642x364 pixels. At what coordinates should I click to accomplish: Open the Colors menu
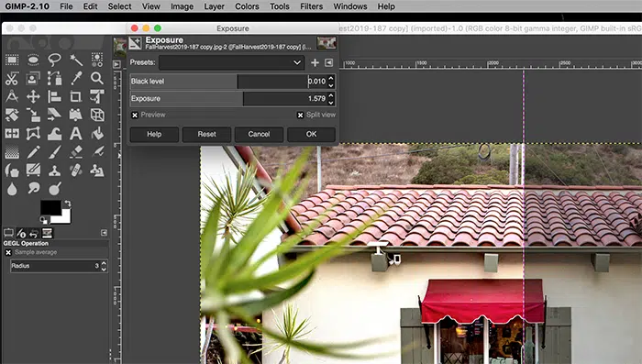tap(247, 6)
